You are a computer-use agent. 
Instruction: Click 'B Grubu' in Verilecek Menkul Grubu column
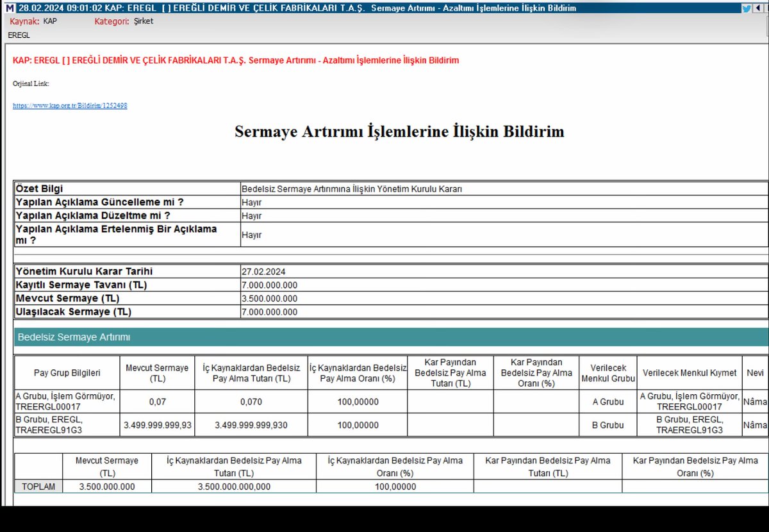click(x=608, y=425)
